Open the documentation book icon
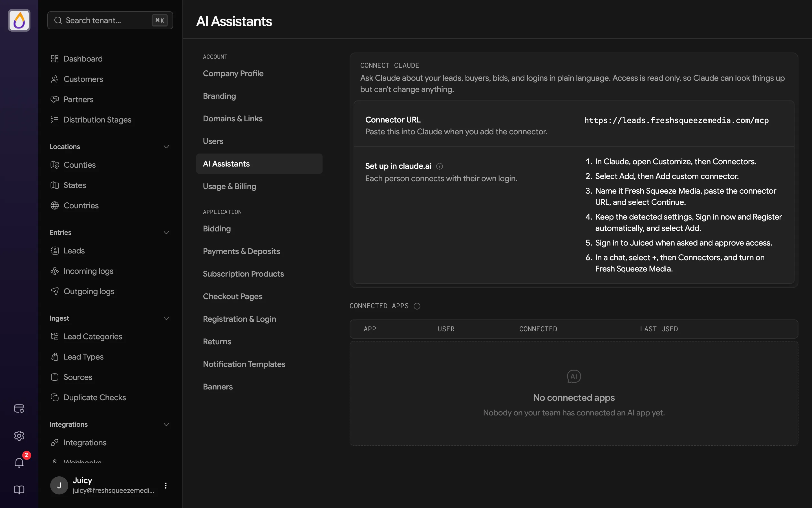 tap(19, 490)
